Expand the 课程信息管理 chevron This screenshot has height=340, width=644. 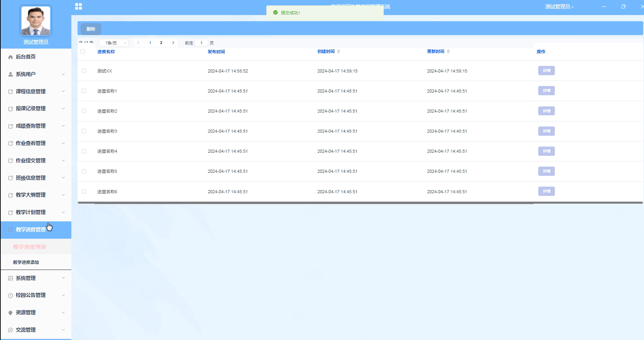(x=63, y=91)
